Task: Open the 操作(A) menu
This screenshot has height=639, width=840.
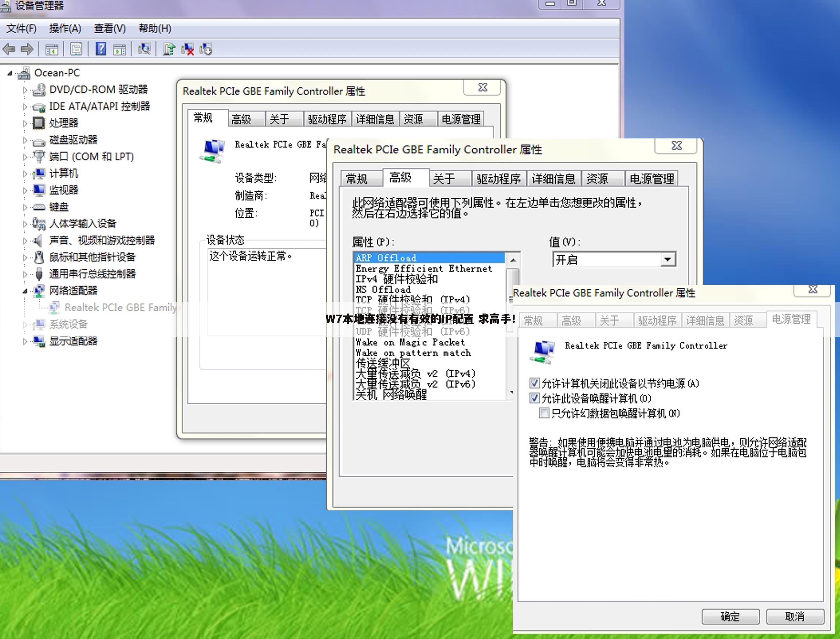Action: point(65,28)
